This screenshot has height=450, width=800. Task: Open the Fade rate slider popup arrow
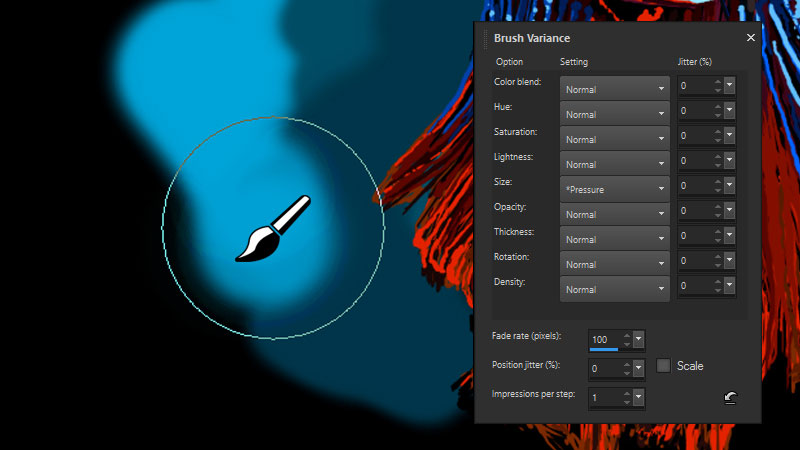pos(639,339)
